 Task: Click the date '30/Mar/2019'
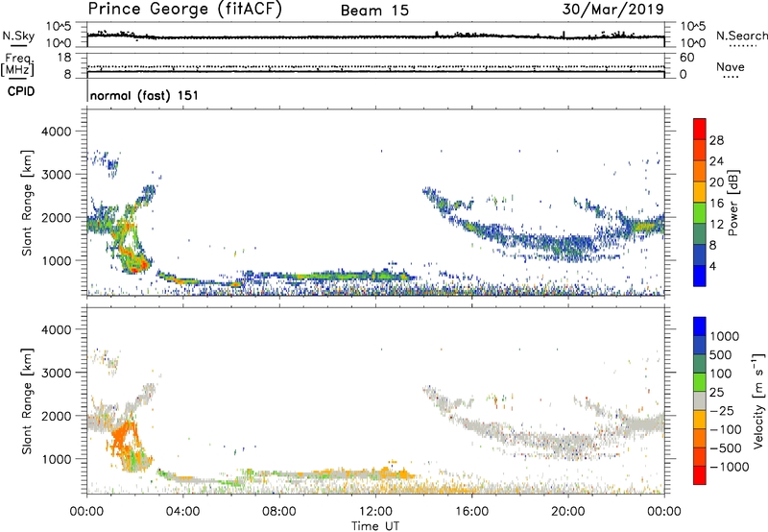[612, 10]
